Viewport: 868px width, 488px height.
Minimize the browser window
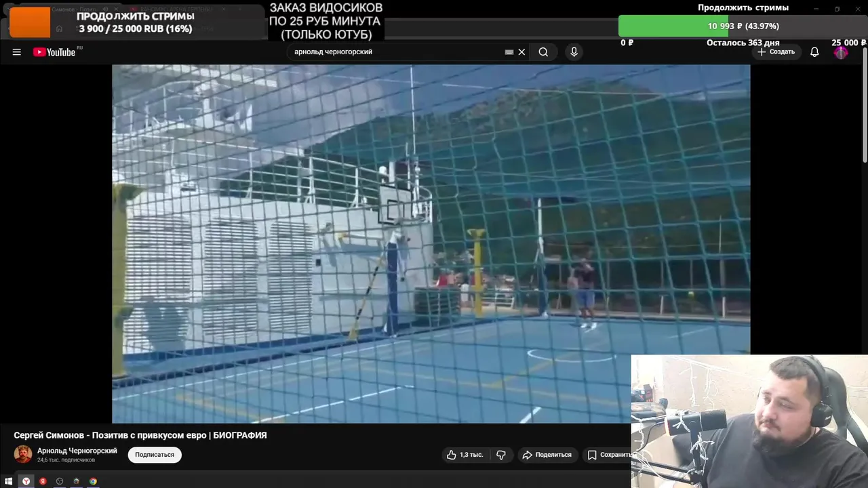point(816,9)
